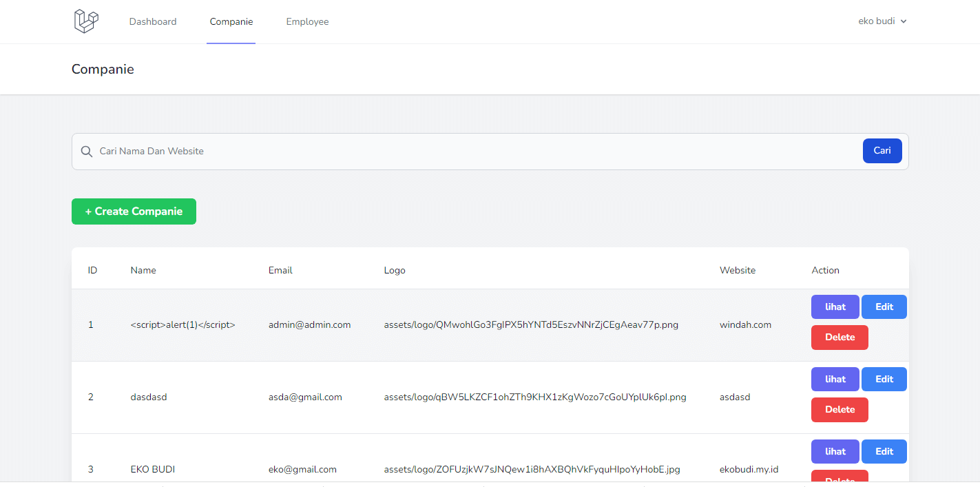Screen dimensions: 980x487
Task: Go to the Dashboard tab
Action: 153,21
